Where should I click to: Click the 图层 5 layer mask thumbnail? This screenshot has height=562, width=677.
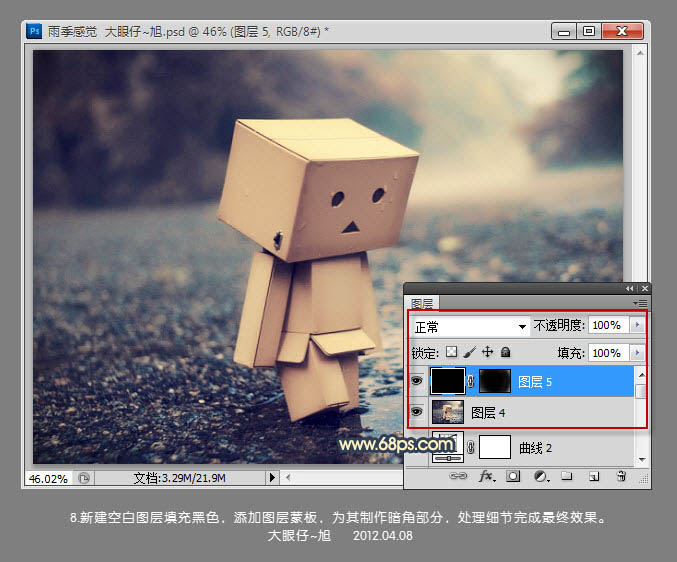click(495, 381)
